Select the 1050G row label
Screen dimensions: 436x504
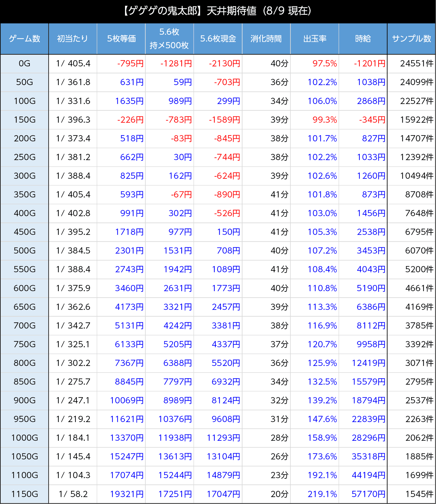click(24, 457)
